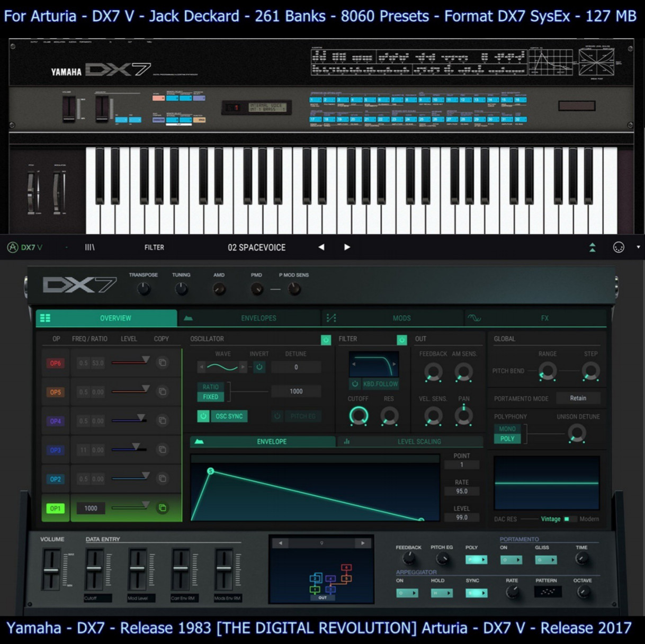Copy operator OP3 settings icon

coord(163,450)
